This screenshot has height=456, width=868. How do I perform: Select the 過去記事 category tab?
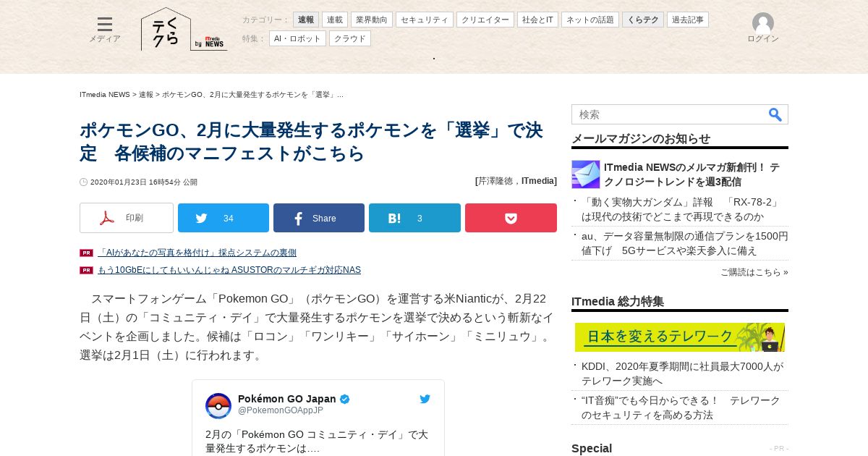pos(688,20)
